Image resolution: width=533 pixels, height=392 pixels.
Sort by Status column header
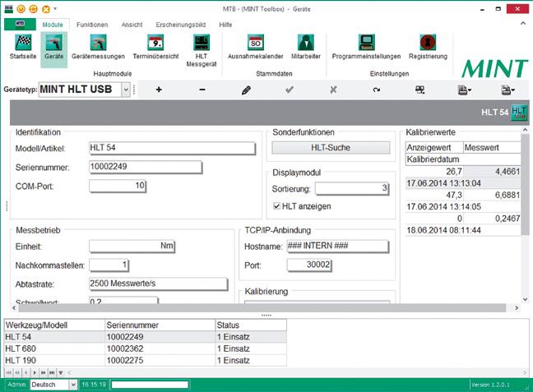coord(251,325)
